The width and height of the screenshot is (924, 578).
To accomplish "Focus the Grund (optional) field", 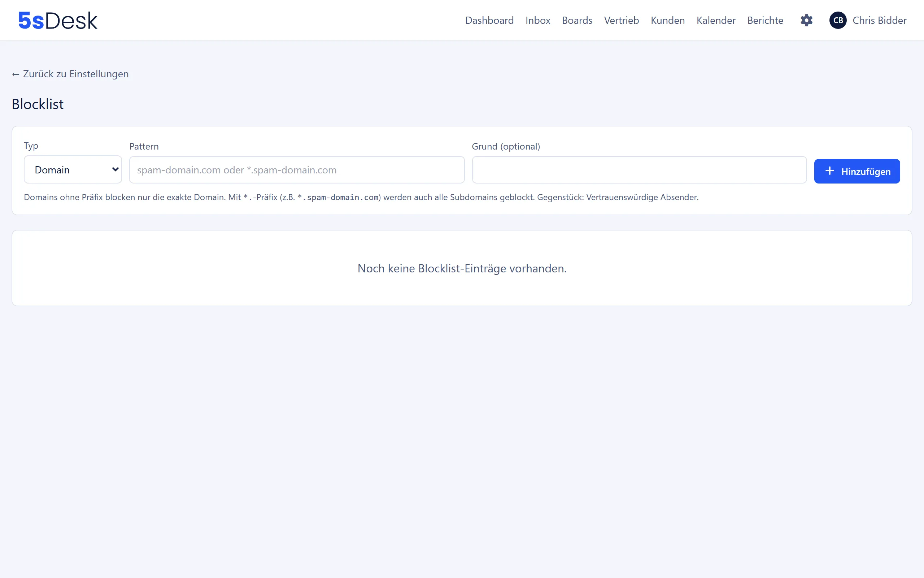I will pyautogui.click(x=639, y=170).
